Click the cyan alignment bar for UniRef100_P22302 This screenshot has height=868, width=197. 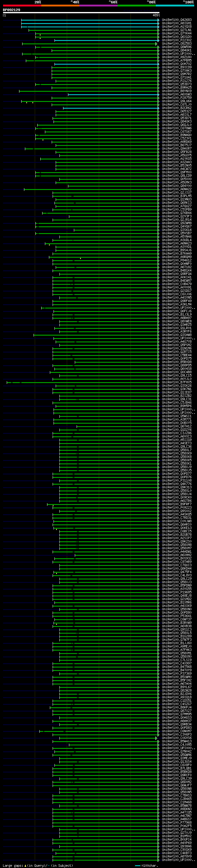click(x=107, y=40)
